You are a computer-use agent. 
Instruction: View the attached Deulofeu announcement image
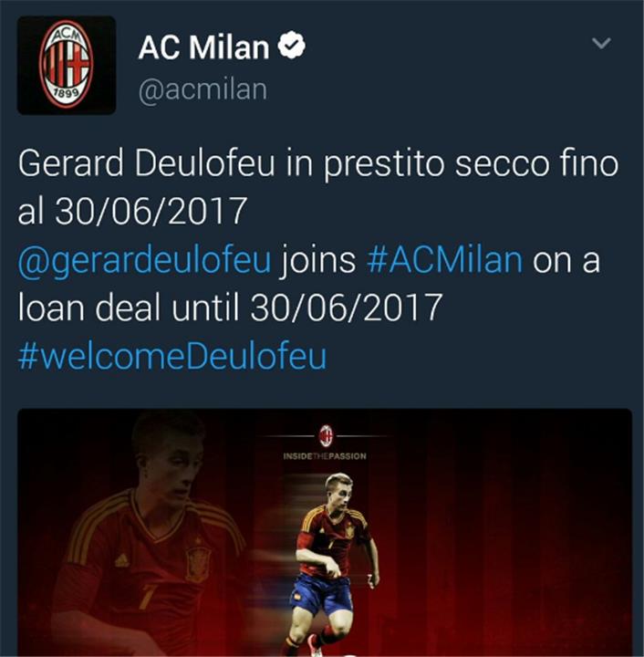325,532
